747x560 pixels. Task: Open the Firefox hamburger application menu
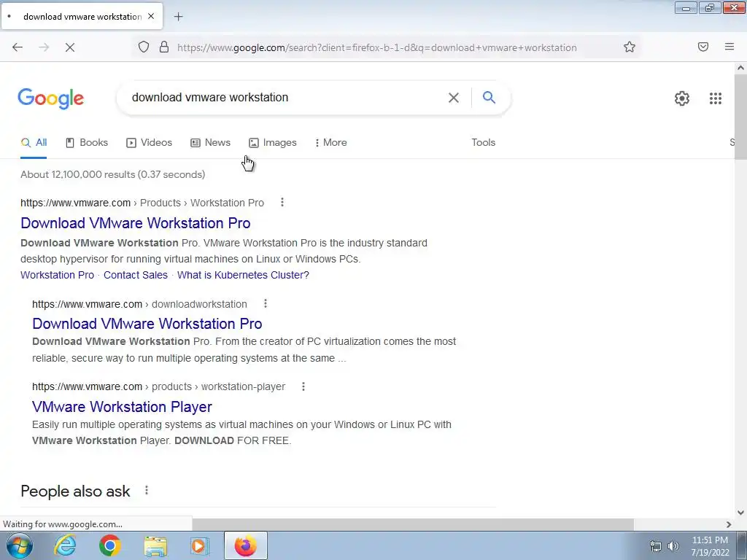click(729, 47)
